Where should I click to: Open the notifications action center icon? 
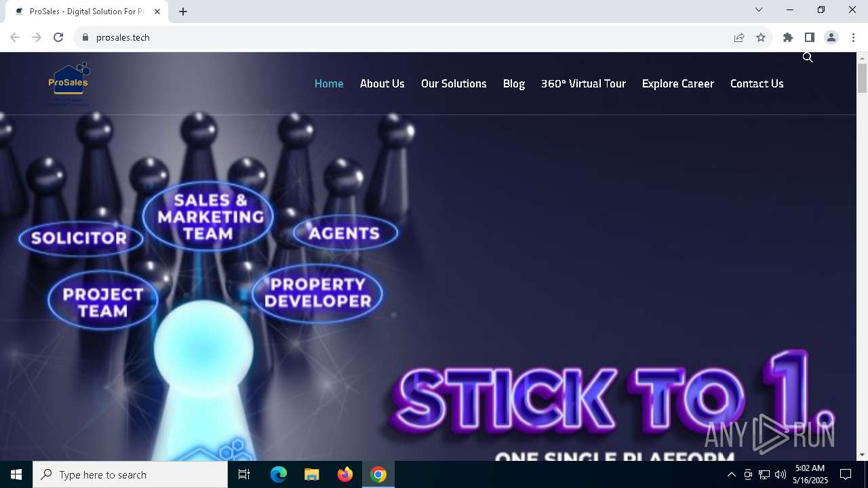(x=846, y=474)
